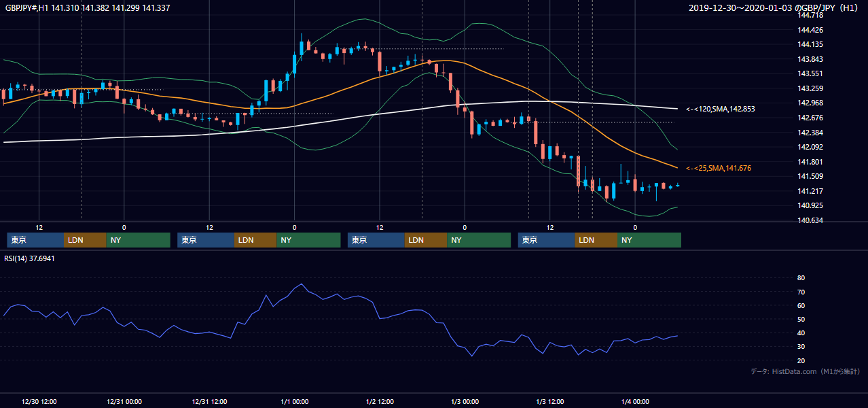Click the 143.551 price axis value
Image resolution: width=868 pixels, height=408 pixels.
tap(810, 73)
